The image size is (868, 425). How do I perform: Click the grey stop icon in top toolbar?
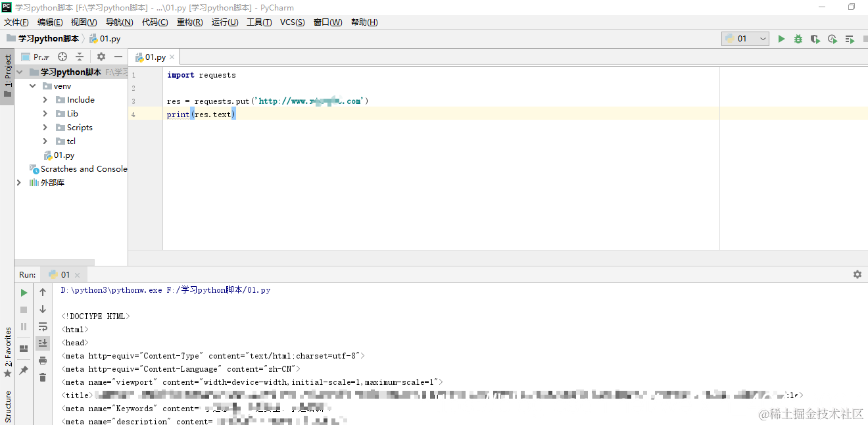pyautogui.click(x=865, y=39)
